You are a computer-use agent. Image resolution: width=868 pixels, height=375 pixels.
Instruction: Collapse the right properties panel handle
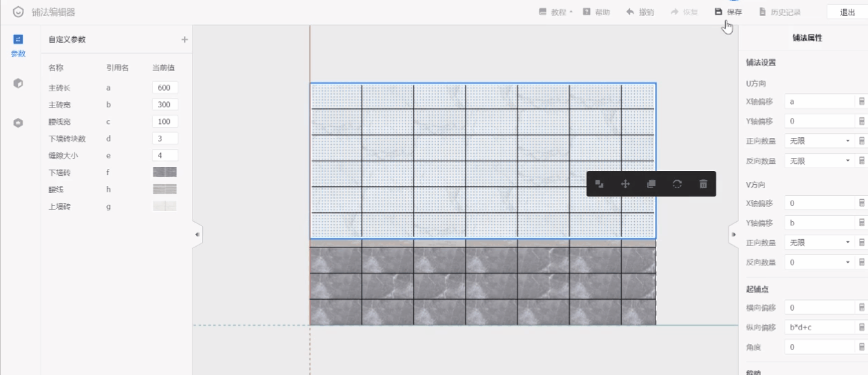point(733,234)
